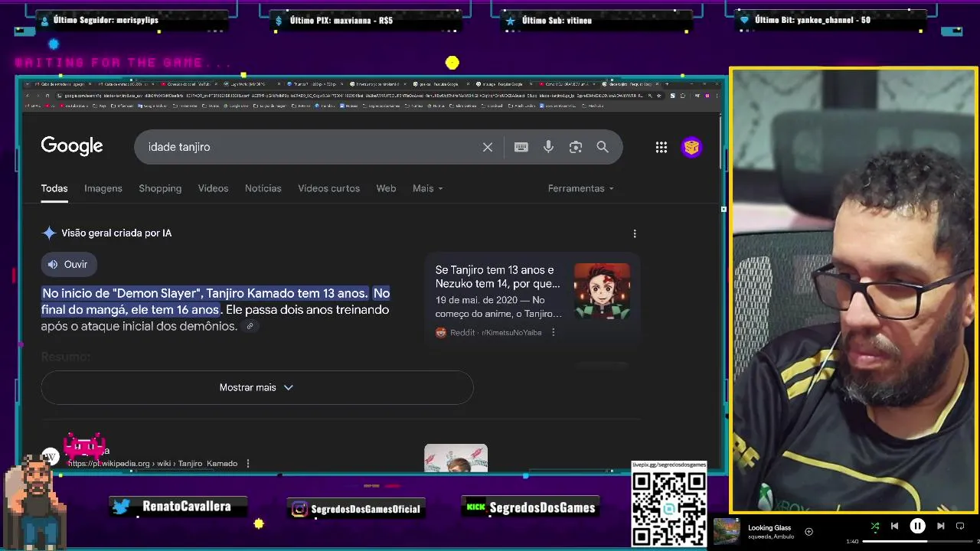Click the Wikipedia result thumbnail image
The image size is (980, 551).
[456, 458]
